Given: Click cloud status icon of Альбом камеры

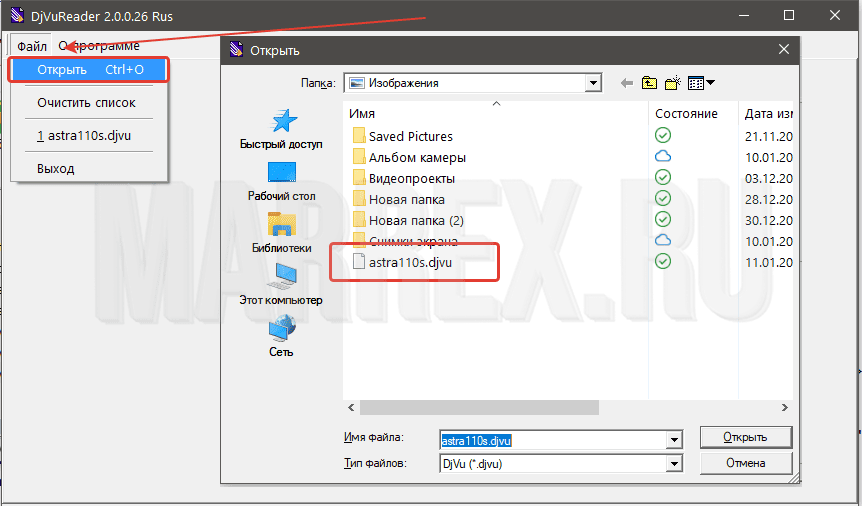Looking at the screenshot, I should point(663,156).
